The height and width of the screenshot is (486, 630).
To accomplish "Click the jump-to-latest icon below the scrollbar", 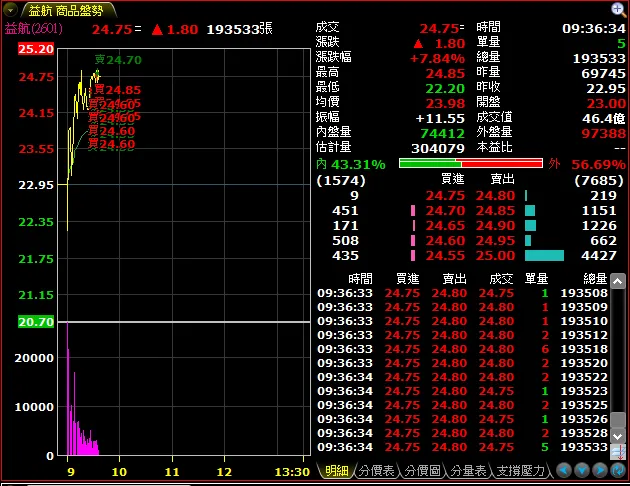I will click(618, 452).
